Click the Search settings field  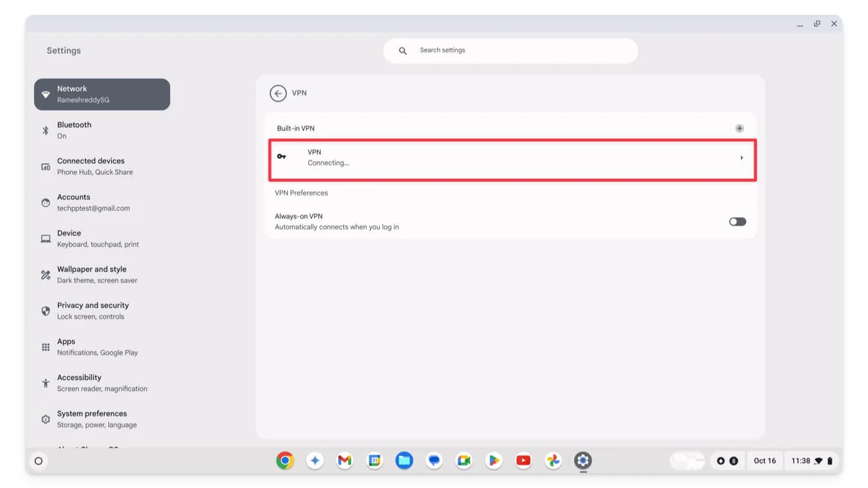point(510,50)
